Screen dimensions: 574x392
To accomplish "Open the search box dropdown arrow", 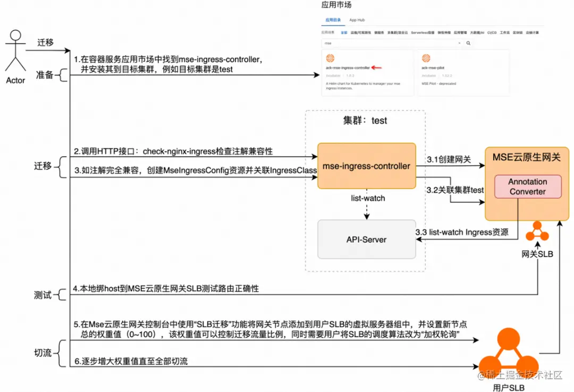I will click(x=459, y=43).
